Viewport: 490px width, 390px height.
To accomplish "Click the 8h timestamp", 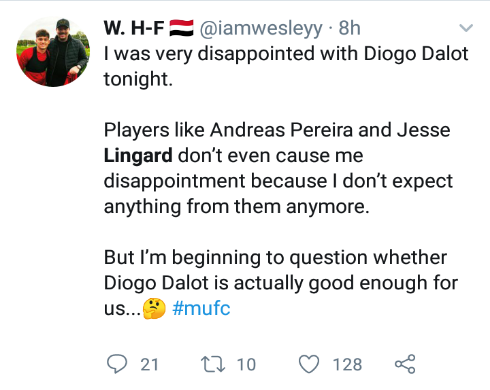I will [350, 28].
